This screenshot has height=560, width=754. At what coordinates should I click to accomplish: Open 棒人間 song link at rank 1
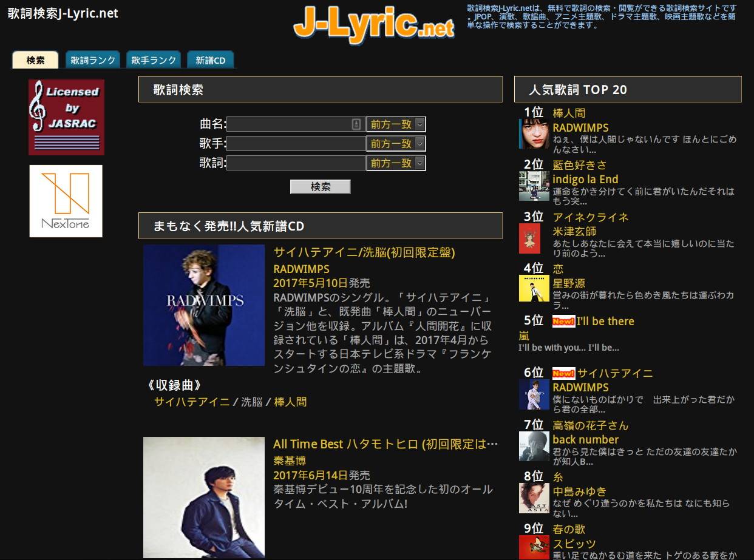(569, 113)
